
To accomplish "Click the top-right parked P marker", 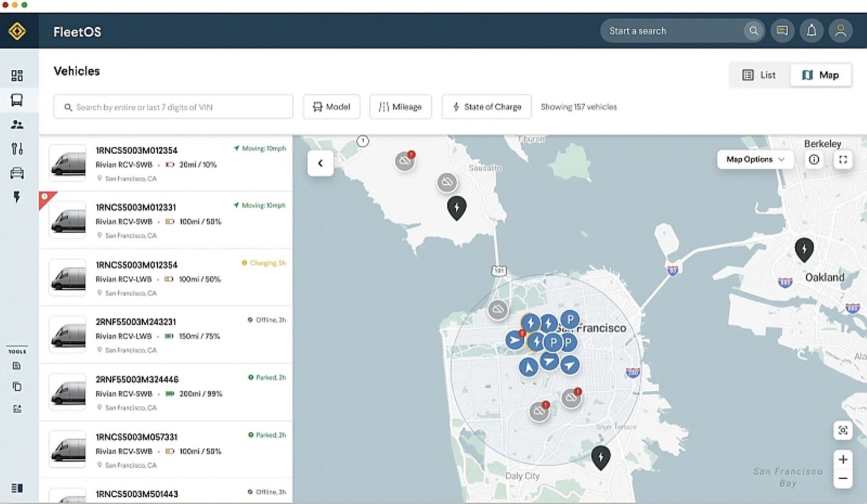I will pos(570,320).
